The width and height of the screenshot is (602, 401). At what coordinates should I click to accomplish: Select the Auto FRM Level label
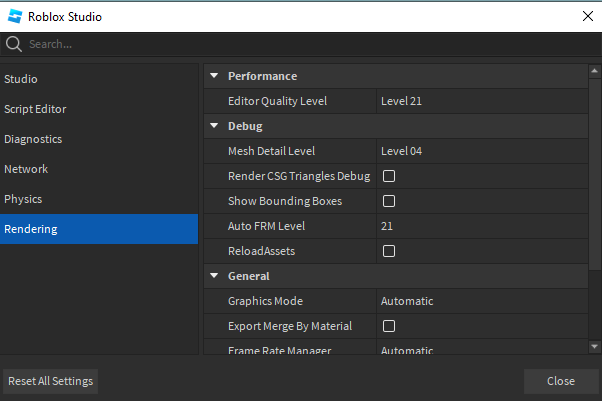[x=266, y=226]
